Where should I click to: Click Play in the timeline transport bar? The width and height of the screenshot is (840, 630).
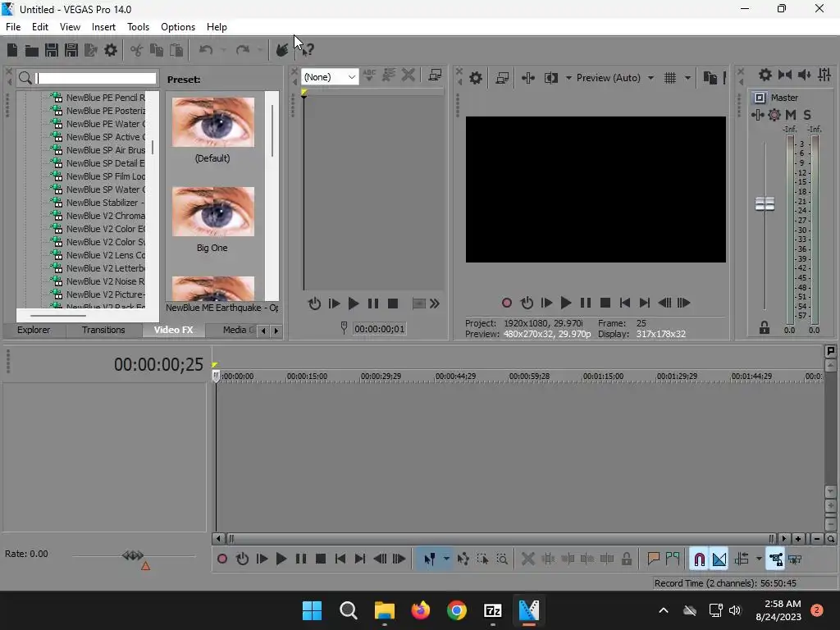(x=281, y=559)
